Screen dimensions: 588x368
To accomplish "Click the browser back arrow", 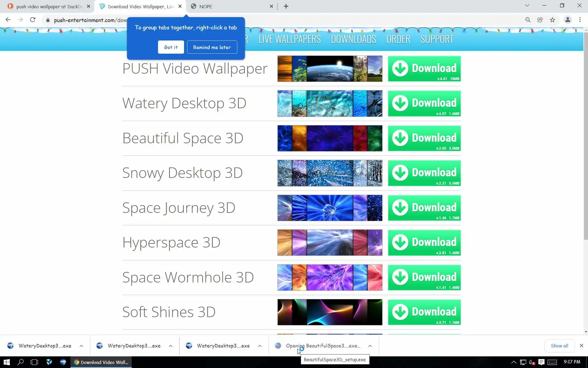I will pyautogui.click(x=8, y=20).
